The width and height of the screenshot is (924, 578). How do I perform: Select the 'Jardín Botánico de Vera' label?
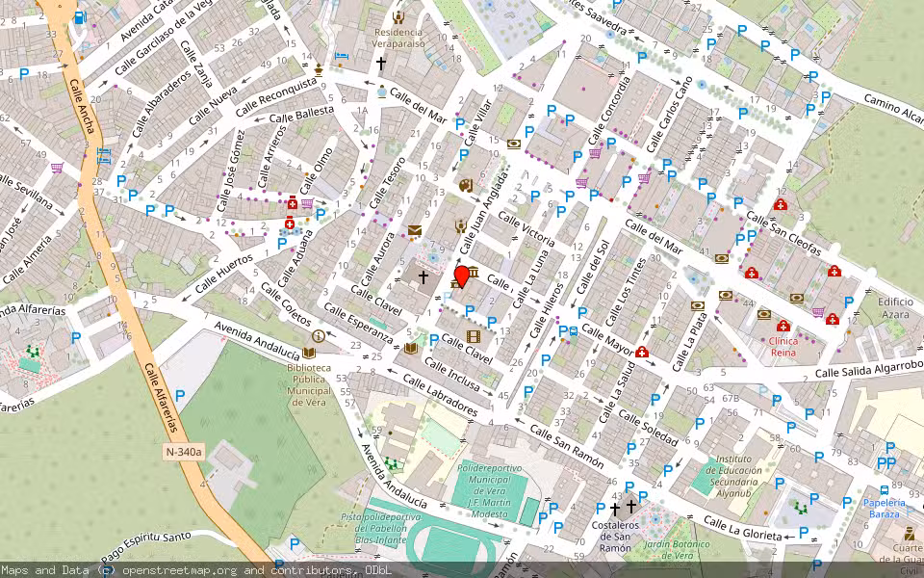677,550
